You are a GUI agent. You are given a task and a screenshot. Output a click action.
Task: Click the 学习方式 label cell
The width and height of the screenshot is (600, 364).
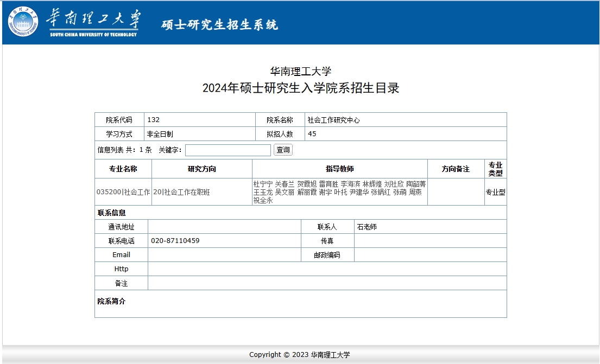119,134
